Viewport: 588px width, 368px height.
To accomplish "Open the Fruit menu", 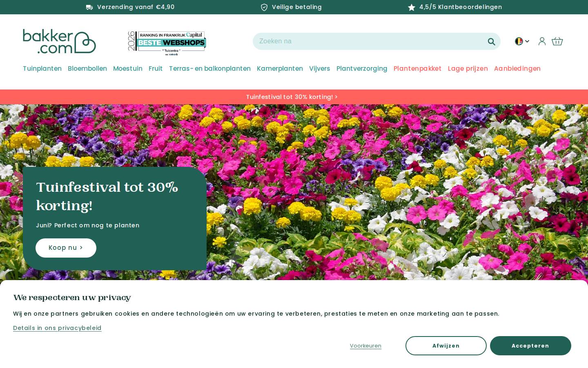I will tap(156, 69).
